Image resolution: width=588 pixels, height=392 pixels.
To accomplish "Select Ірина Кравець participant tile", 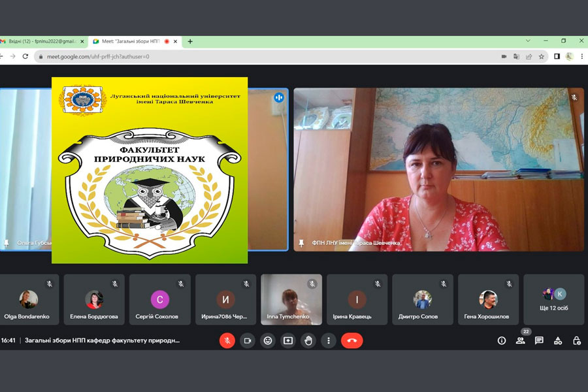I will [357, 299].
